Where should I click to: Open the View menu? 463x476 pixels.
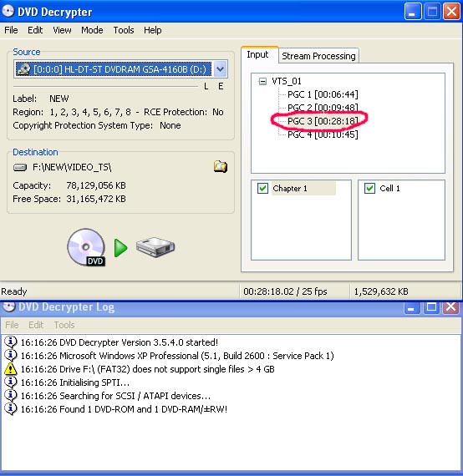pyautogui.click(x=62, y=30)
